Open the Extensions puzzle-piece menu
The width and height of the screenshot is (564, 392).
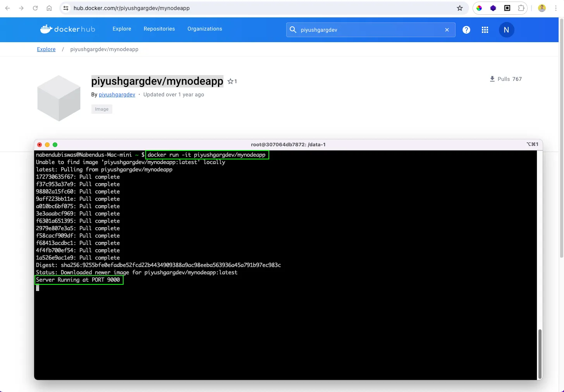tap(521, 8)
